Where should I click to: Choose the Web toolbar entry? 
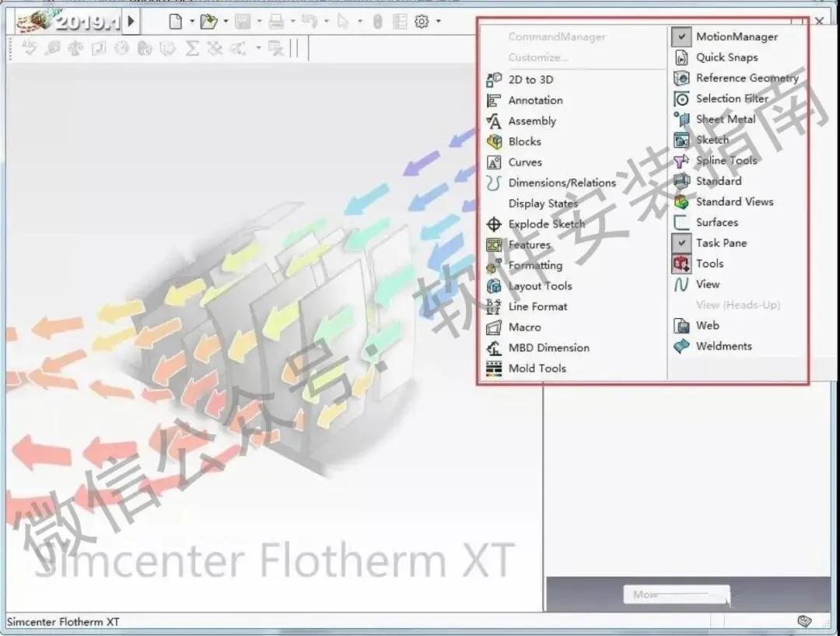pos(708,326)
